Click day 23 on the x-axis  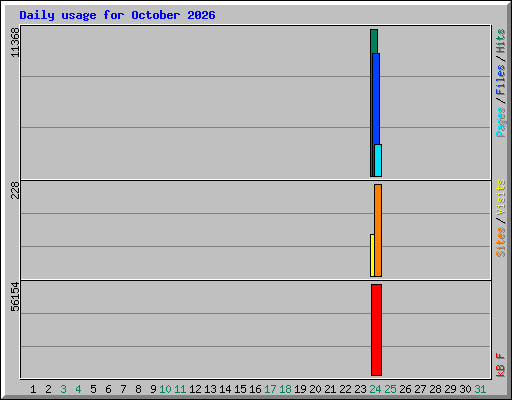360,389
